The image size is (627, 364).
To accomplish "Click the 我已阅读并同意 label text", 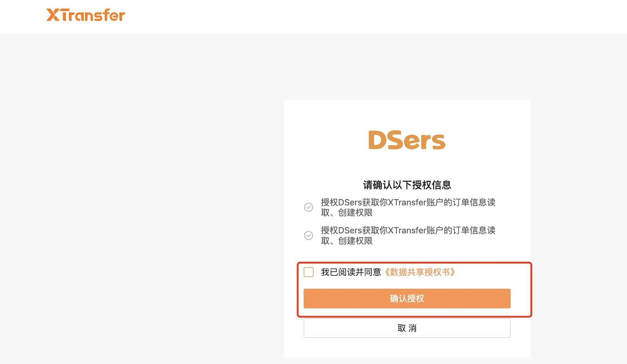I will 351,272.
